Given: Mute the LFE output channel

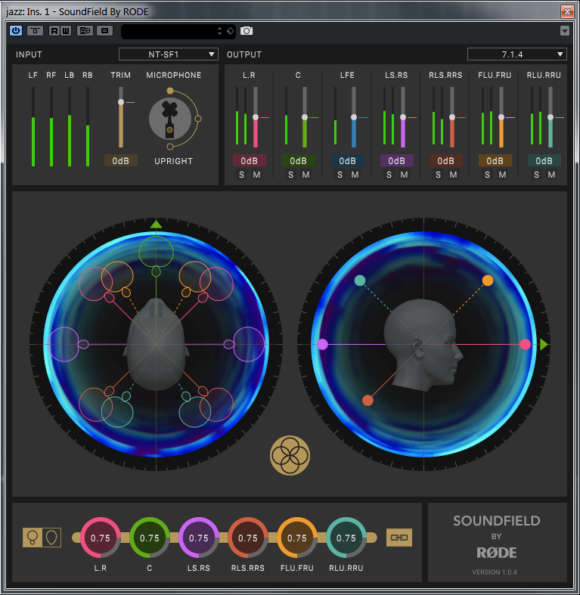Looking at the screenshot, I should 355,175.
